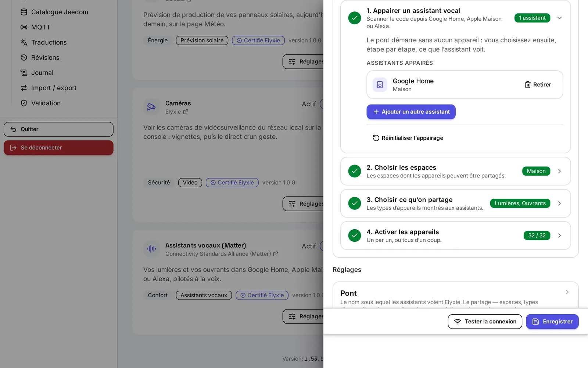Open Réglages for Assistants vocaux plugin
This screenshot has height=368, width=588.
[304, 316]
